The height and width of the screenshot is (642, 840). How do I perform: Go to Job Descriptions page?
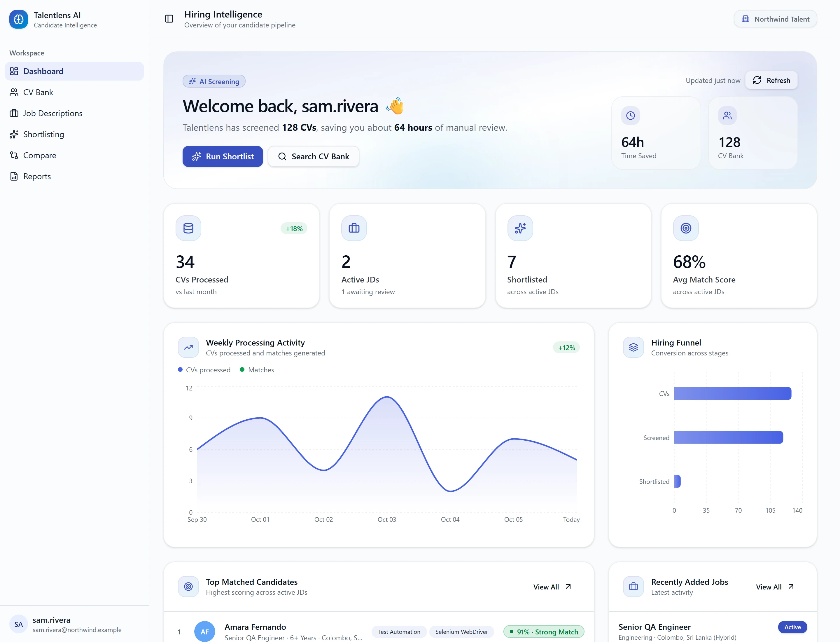[x=74, y=113]
